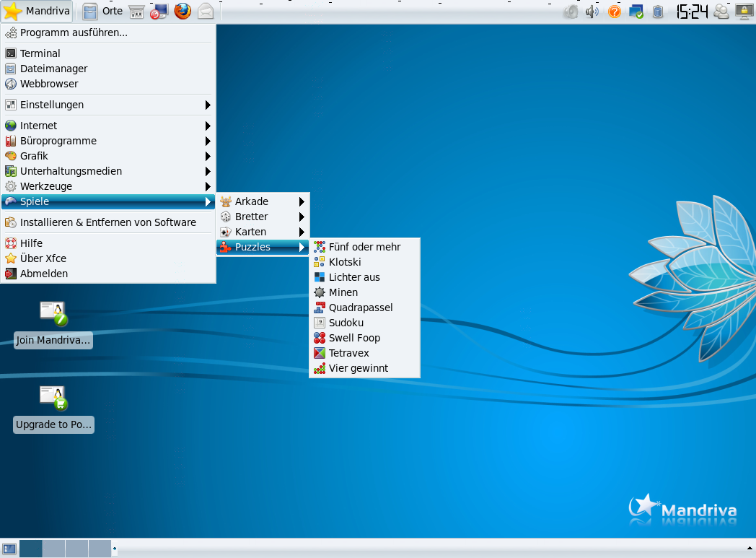This screenshot has height=558, width=756.
Task: Click Programm ausführen in the menu
Action: 73,32
